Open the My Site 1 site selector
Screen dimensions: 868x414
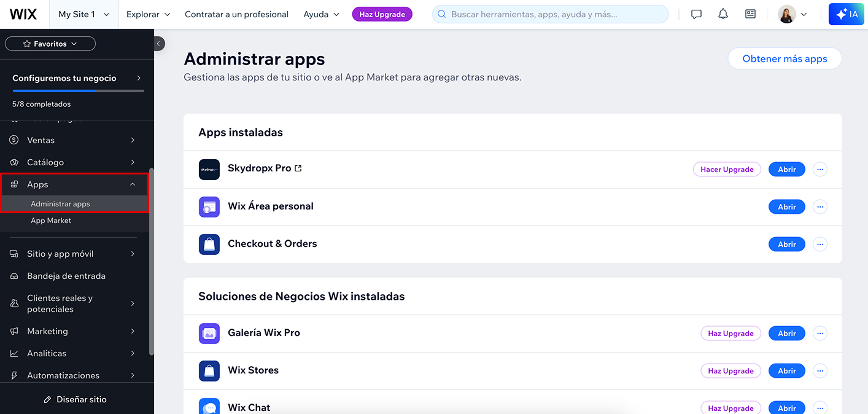click(x=83, y=14)
